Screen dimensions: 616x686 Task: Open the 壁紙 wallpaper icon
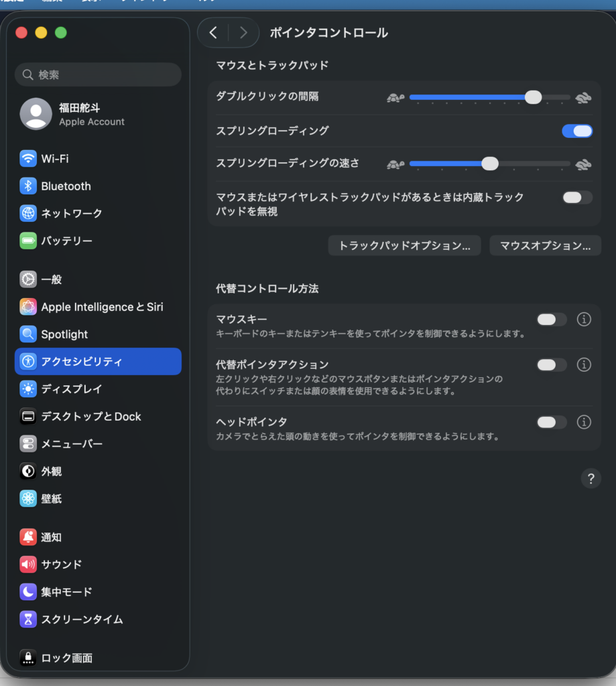[x=28, y=498]
